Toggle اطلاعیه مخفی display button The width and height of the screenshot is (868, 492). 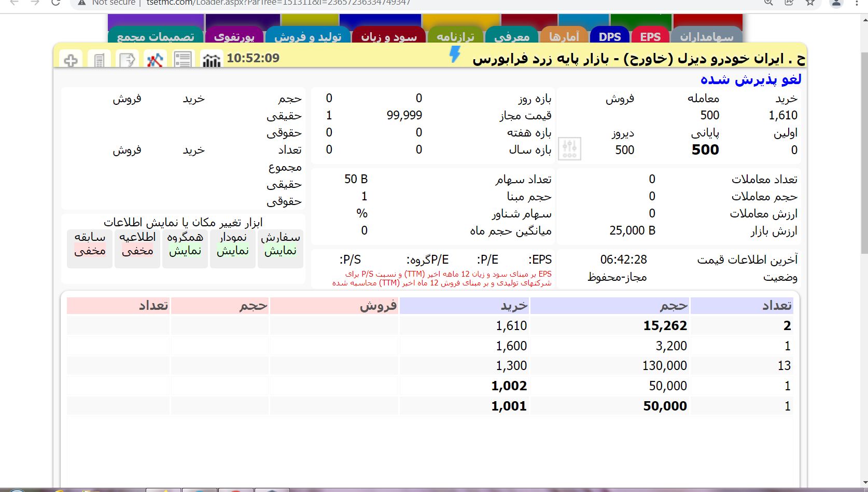(x=137, y=249)
